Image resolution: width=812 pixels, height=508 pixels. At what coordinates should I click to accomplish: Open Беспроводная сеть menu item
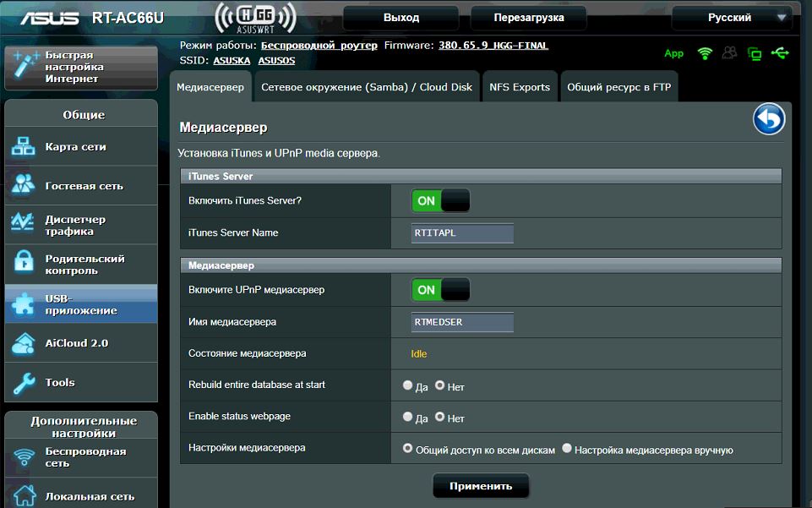click(81, 457)
